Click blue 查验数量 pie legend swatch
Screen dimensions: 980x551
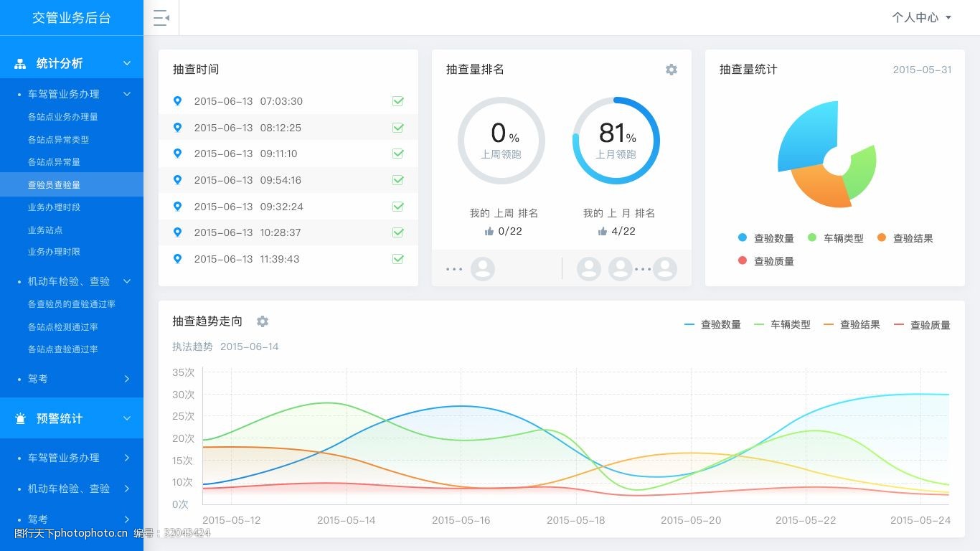tap(743, 237)
